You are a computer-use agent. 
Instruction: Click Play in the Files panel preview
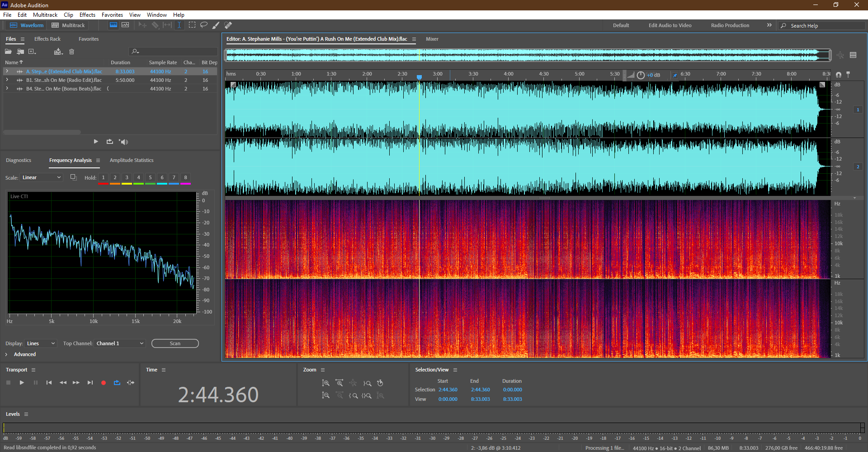point(96,142)
